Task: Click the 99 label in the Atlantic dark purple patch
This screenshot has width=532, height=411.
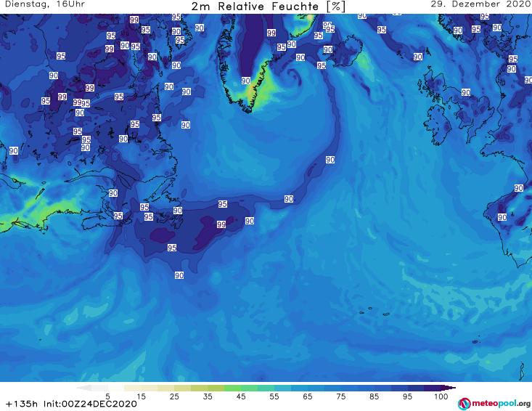Action: (x=221, y=224)
